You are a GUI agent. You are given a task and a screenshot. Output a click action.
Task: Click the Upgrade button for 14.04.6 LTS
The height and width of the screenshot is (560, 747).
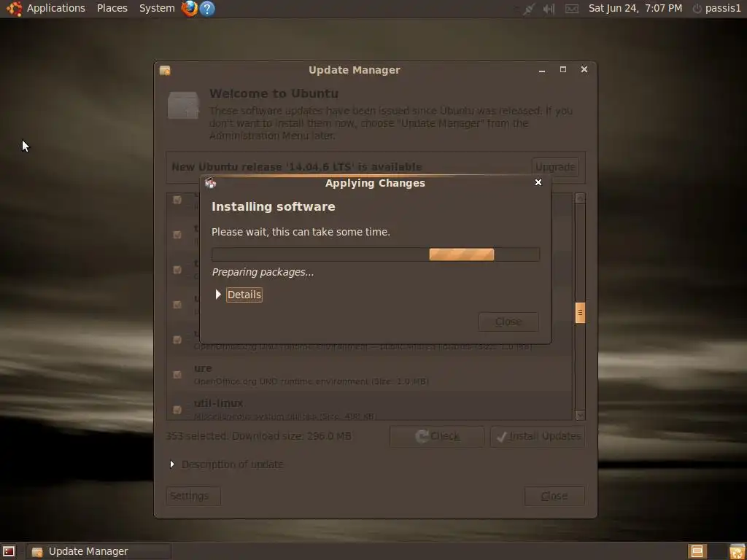point(555,167)
